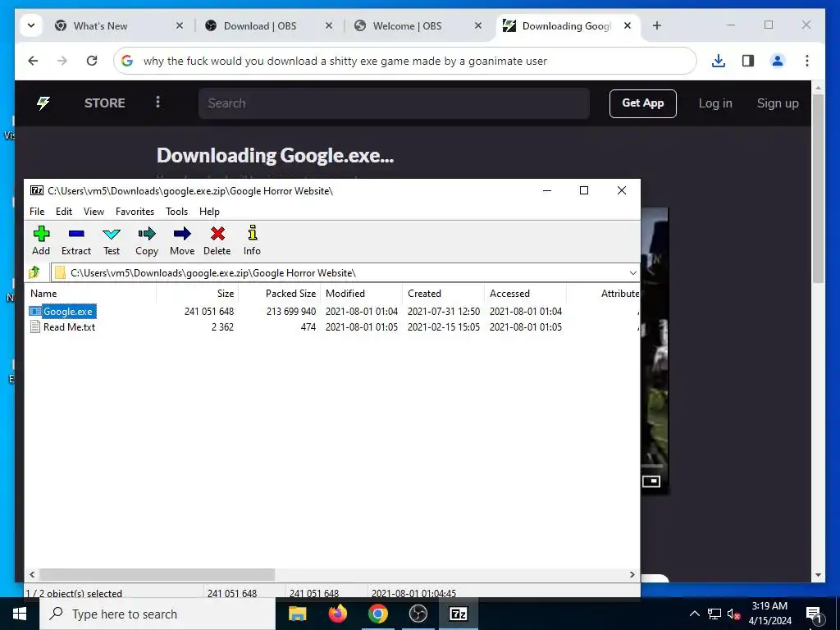
Task: Open OBS Studio taskbar icon
Action: pyautogui.click(x=418, y=614)
